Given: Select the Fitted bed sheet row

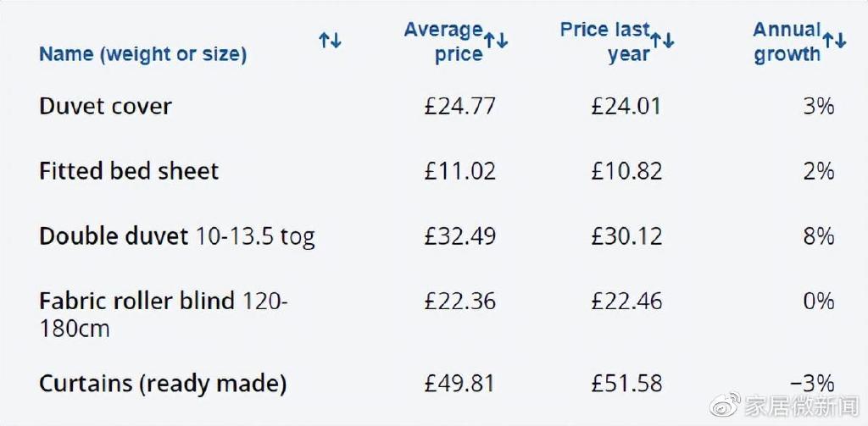Looking at the screenshot, I should pos(129,171).
